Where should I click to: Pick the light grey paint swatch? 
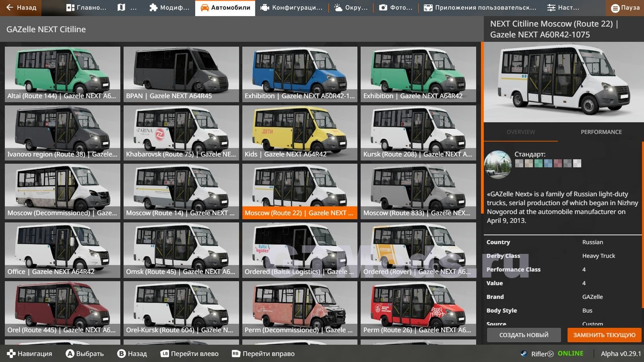coord(519,163)
